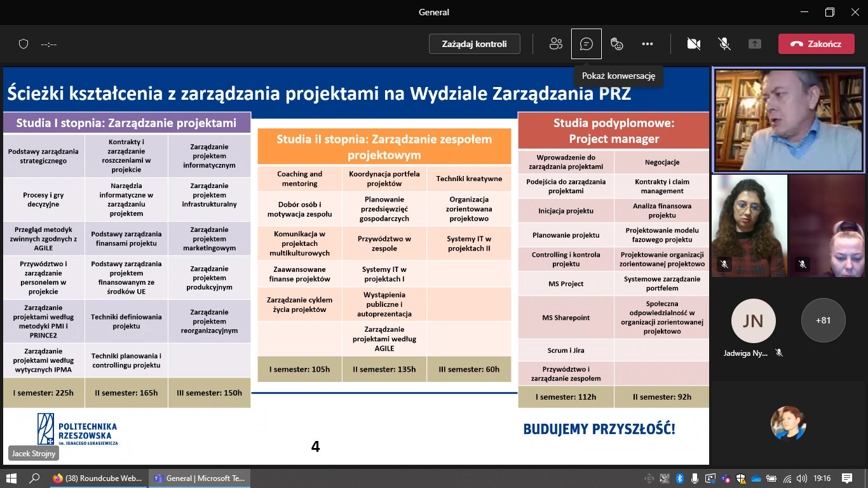Click the slide page number 4

pos(315,447)
